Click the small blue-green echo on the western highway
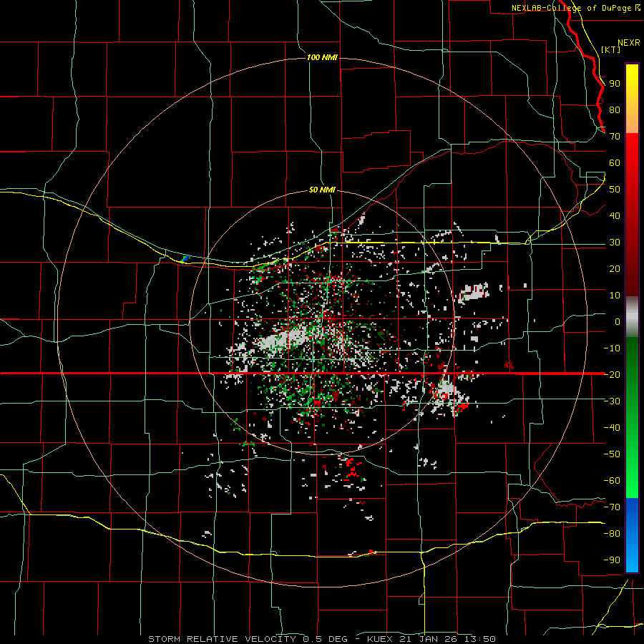644x644 pixels. tap(185, 259)
